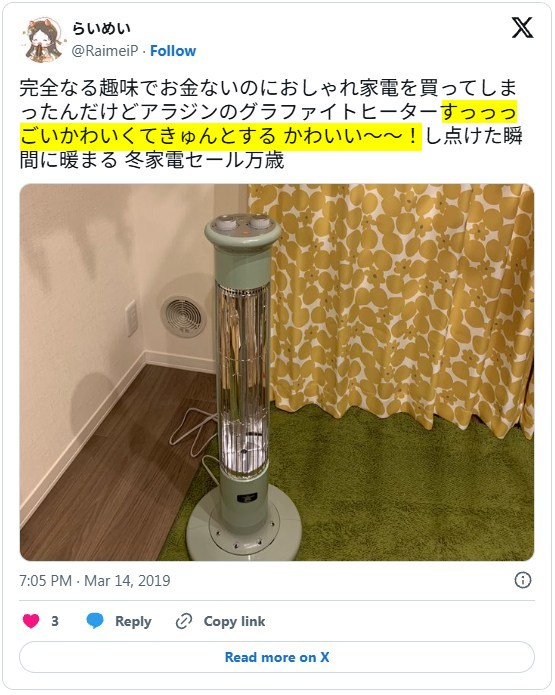Click the らいめい display name
Screen dimensions: 555x695
102,29
